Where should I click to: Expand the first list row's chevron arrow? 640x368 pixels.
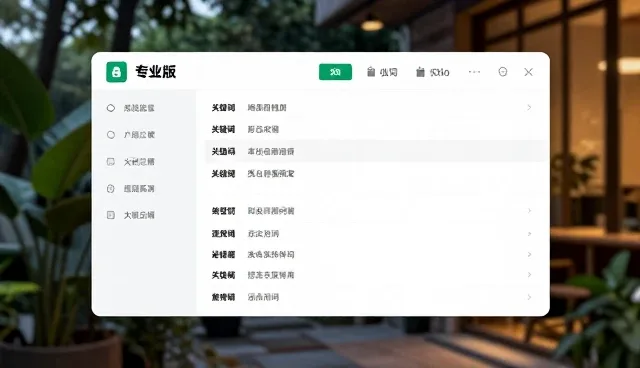[529, 107]
